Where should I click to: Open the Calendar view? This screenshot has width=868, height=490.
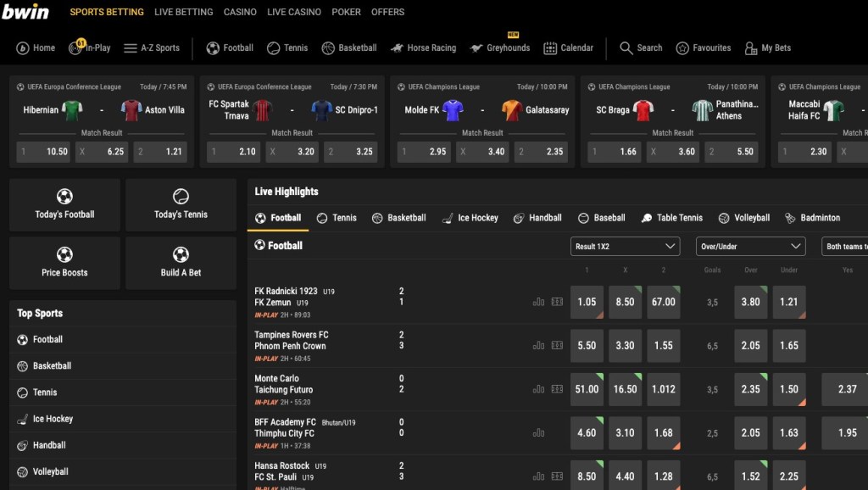pyautogui.click(x=568, y=48)
